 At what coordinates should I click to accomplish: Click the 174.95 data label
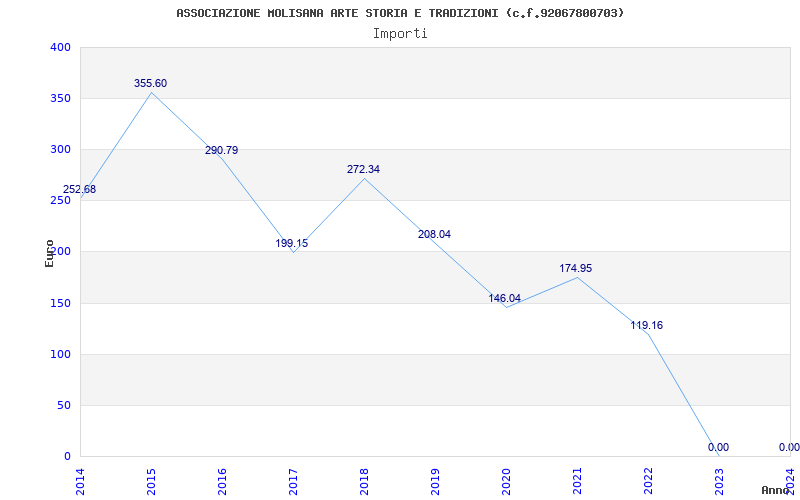576,268
